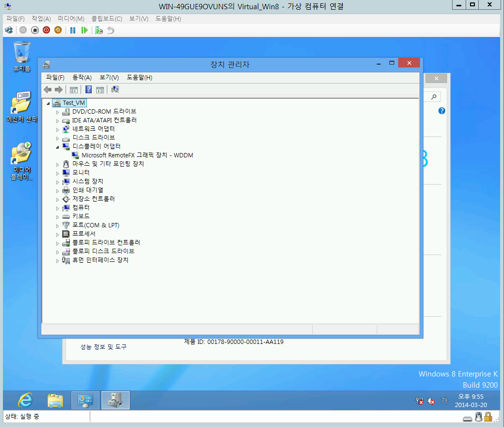Click the search icon in System window
504x427 pixels.
pyautogui.click(x=434, y=97)
